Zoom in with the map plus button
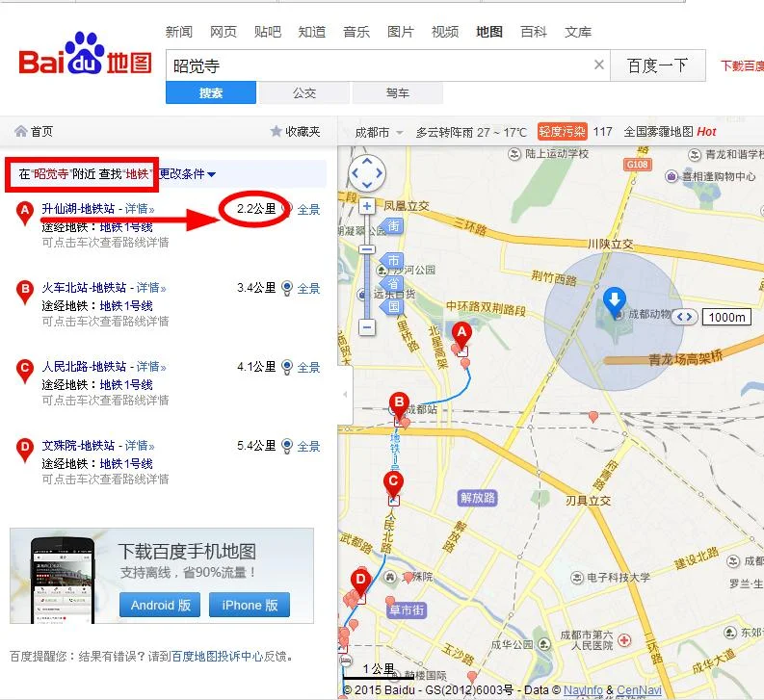The width and height of the screenshot is (764, 700). click(367, 207)
